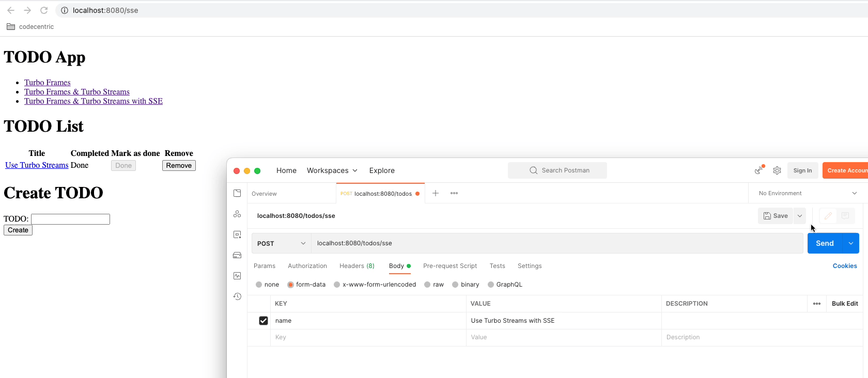Open the APIs icon in Postman sidebar
Screen dimensions: 868x378
[237, 214]
